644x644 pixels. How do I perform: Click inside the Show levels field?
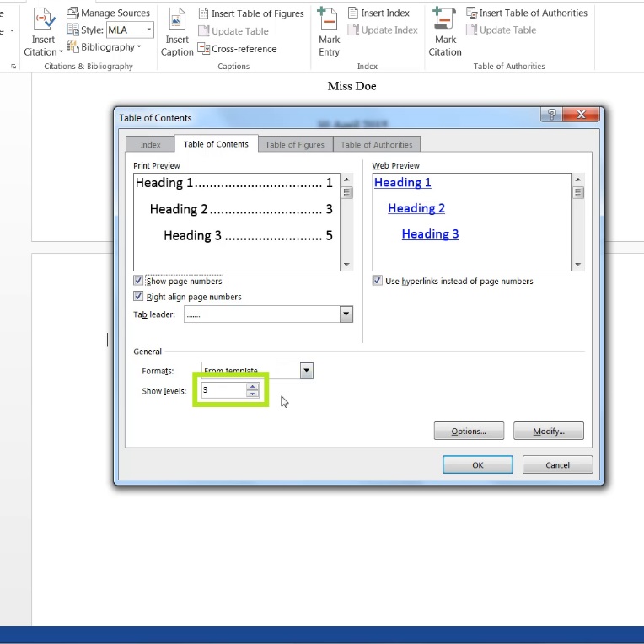224,389
